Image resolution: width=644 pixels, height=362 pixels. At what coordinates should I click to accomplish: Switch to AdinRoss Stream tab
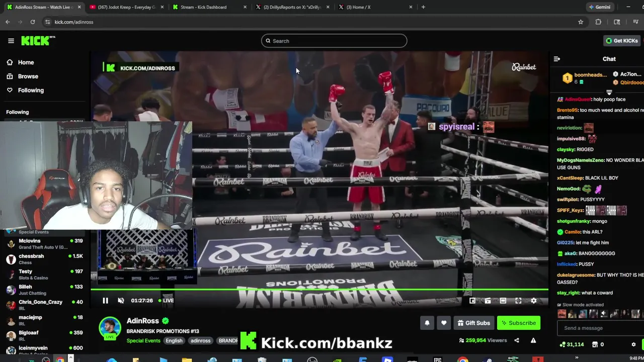[x=44, y=7]
